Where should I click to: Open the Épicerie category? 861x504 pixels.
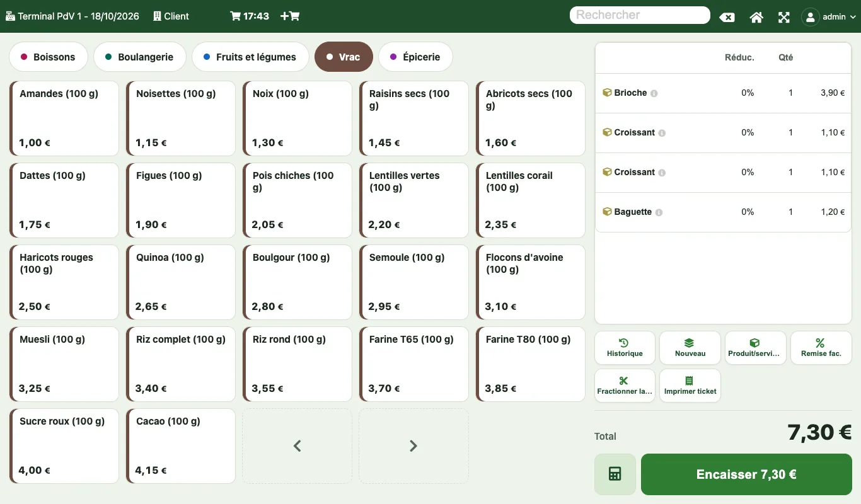(415, 57)
